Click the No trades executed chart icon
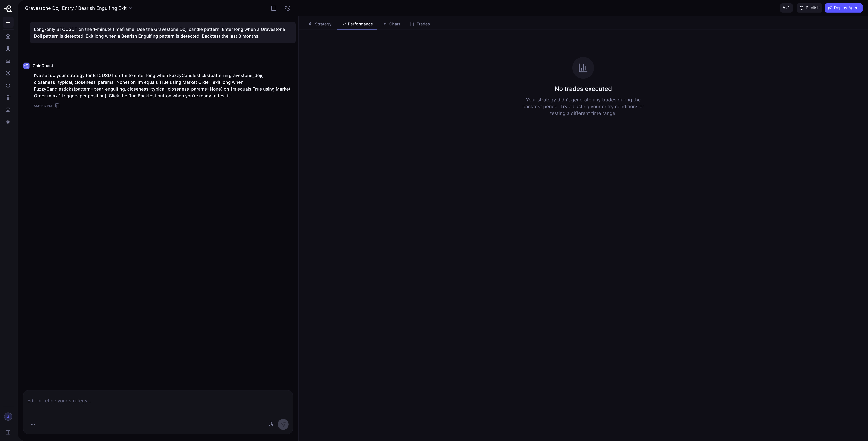868x441 pixels. 583,68
